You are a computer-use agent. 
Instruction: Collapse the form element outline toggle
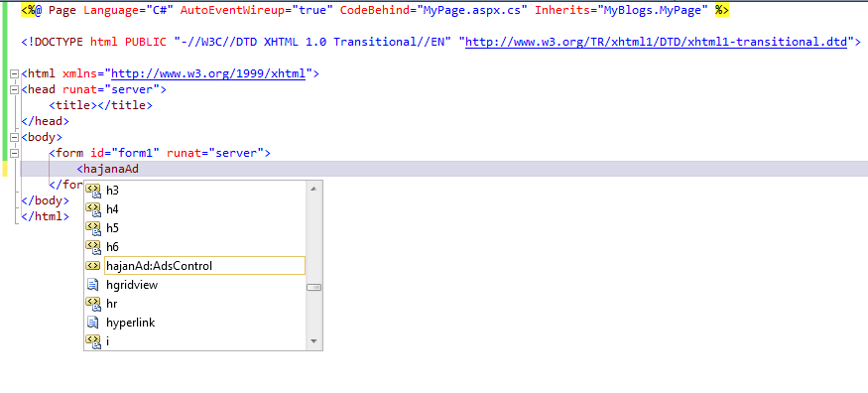tap(15, 153)
